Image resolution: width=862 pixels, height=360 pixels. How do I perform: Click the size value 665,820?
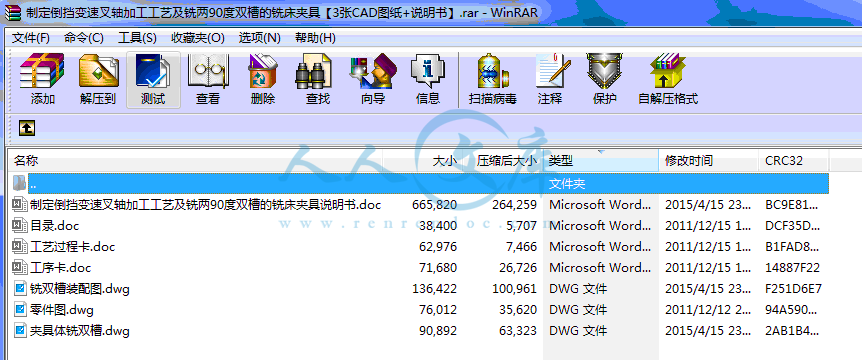click(434, 205)
